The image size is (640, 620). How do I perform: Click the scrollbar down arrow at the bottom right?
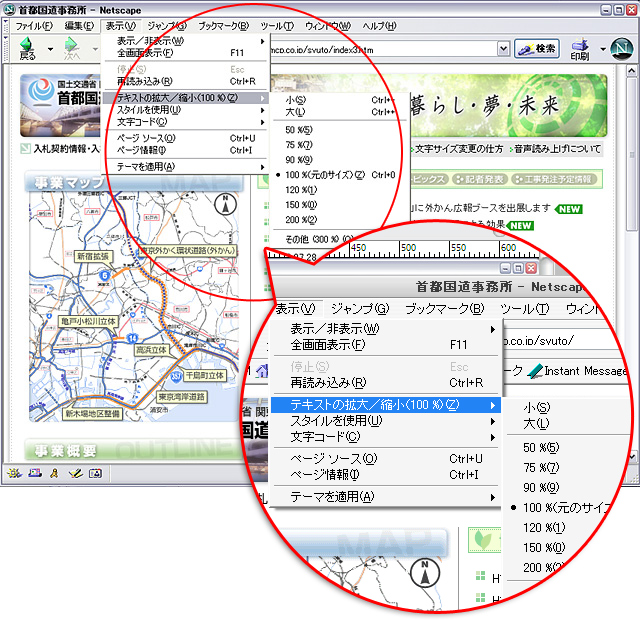pos(633,456)
